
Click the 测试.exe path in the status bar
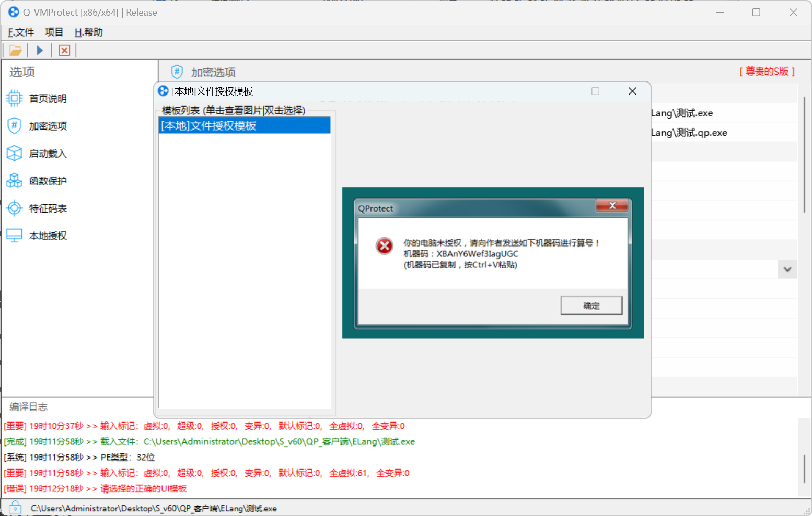point(153,508)
